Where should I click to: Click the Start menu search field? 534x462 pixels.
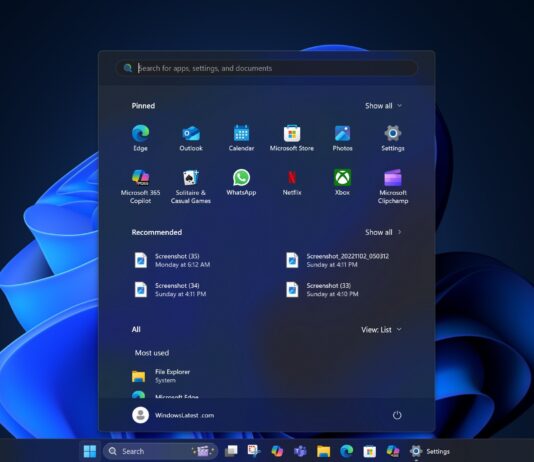[266, 68]
